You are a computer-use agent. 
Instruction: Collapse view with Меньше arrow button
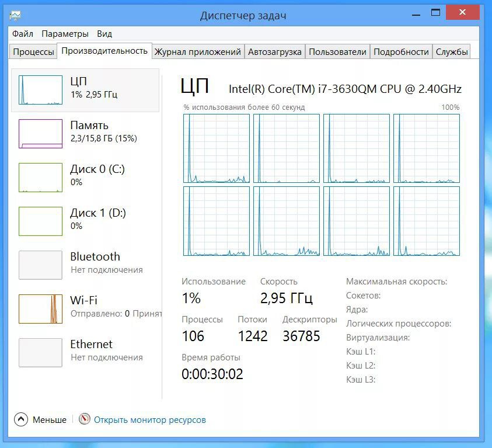pyautogui.click(x=21, y=419)
